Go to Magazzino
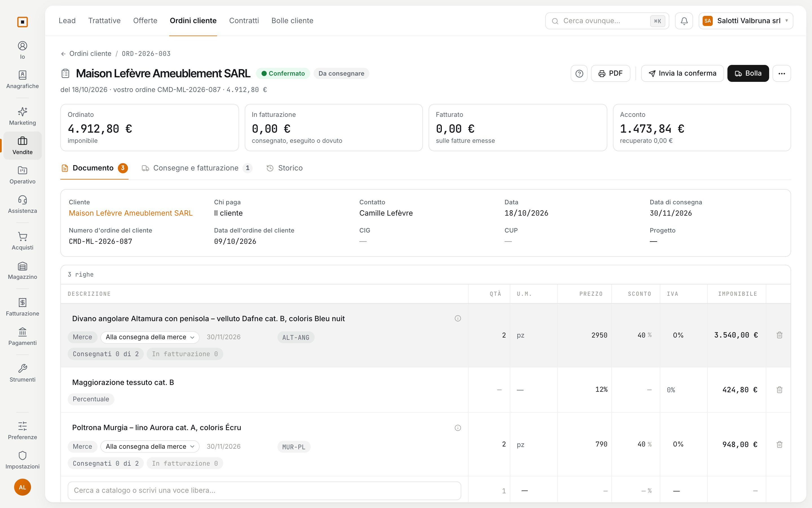 (x=23, y=270)
